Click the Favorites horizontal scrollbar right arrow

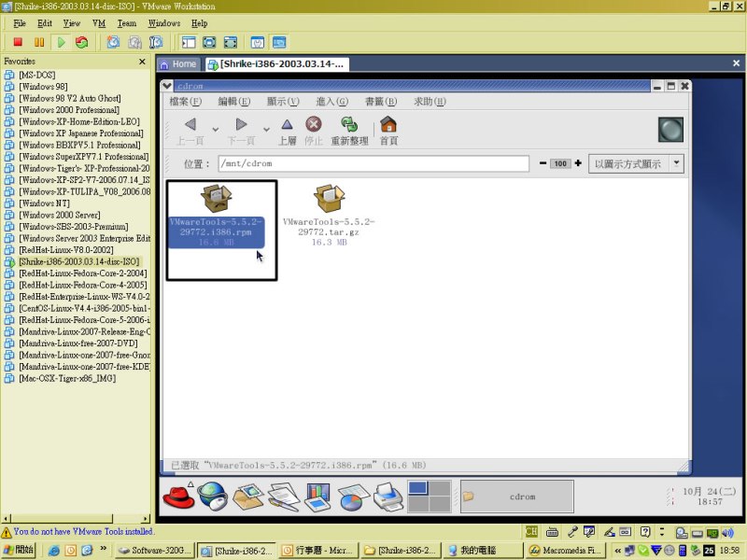(x=146, y=519)
